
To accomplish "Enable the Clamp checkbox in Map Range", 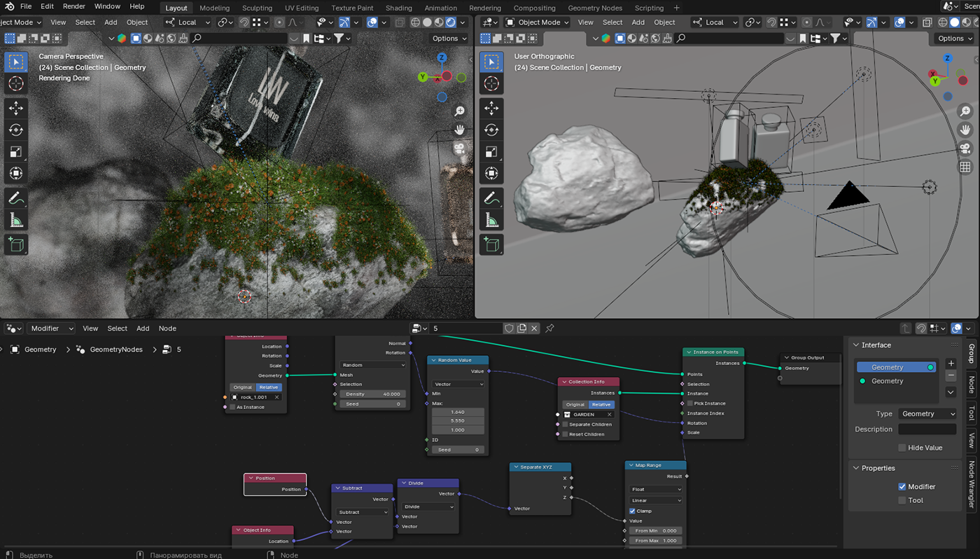I will click(633, 511).
